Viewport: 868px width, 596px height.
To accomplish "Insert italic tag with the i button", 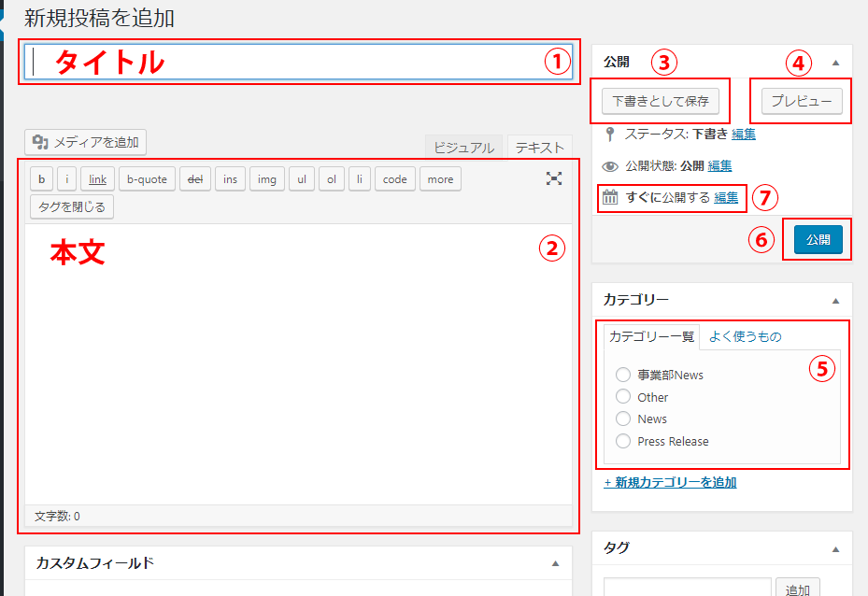I will coord(67,178).
